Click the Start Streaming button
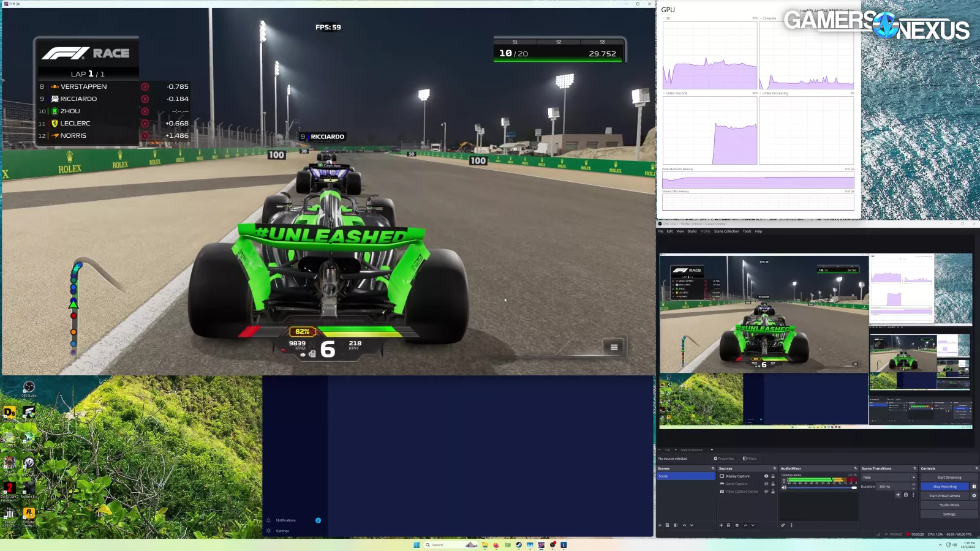The image size is (980, 551). [949, 477]
